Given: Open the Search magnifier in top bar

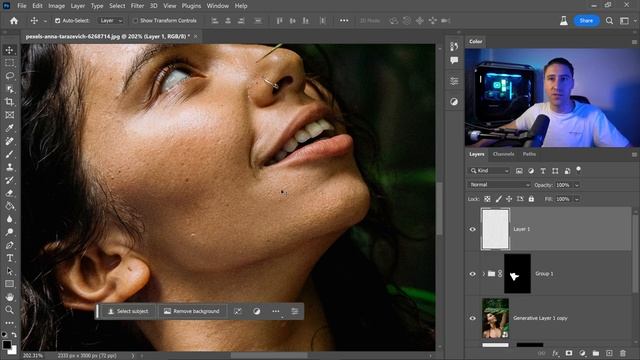Looking at the screenshot, I should click(x=609, y=21).
